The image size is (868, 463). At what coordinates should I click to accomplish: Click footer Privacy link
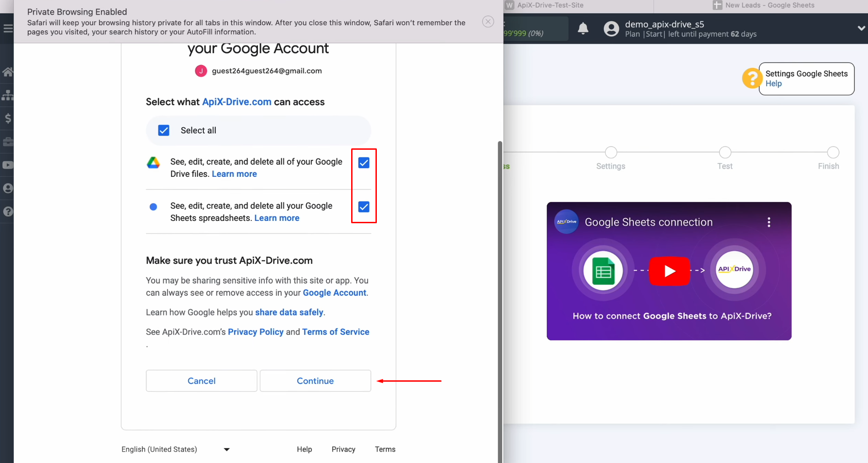coord(343,449)
